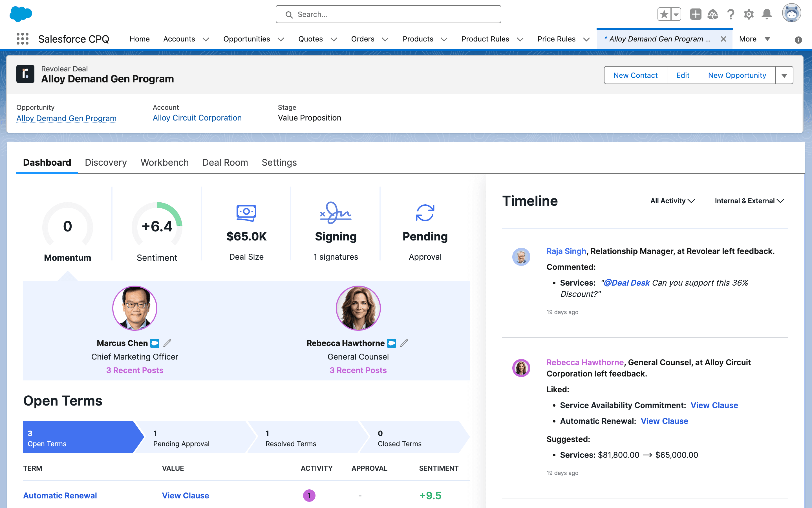Open the Favorites list dropdown arrow
This screenshot has width=812, height=508.
tap(676, 14)
